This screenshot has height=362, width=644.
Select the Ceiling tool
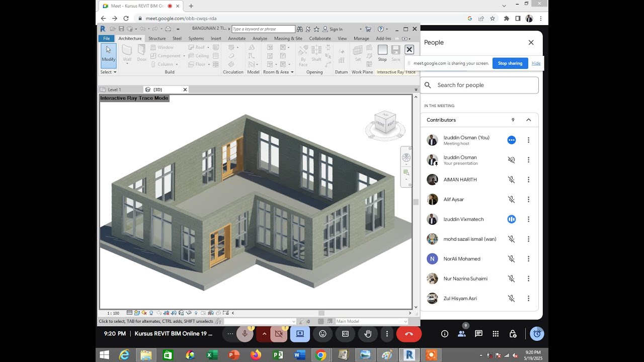coord(199,56)
